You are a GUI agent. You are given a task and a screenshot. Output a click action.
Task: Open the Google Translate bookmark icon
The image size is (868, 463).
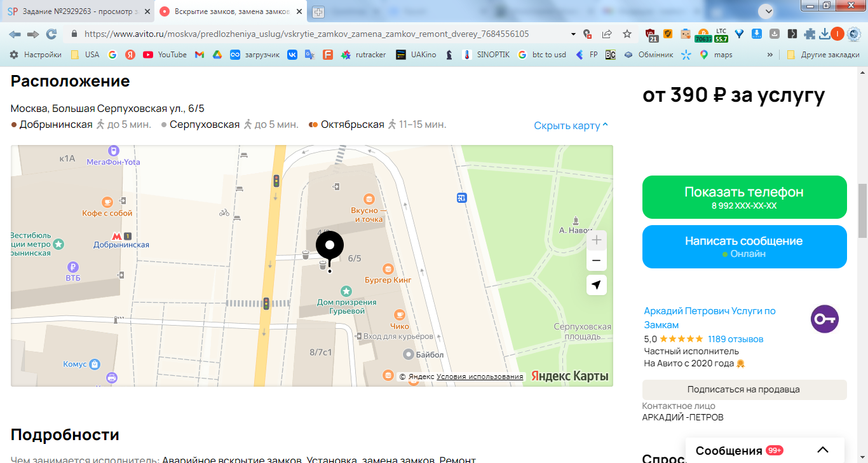coord(310,55)
